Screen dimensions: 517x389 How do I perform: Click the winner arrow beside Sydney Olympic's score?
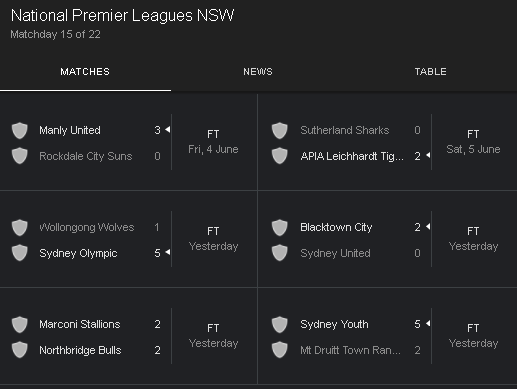click(168, 252)
